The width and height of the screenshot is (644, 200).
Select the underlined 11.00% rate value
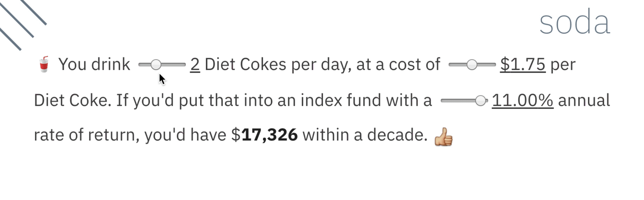pyautogui.click(x=523, y=100)
